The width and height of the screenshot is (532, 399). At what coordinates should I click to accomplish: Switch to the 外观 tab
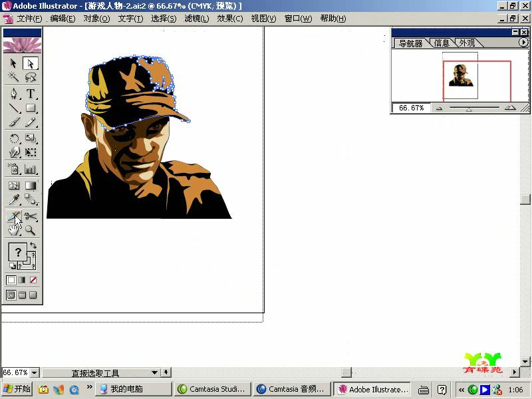(467, 43)
